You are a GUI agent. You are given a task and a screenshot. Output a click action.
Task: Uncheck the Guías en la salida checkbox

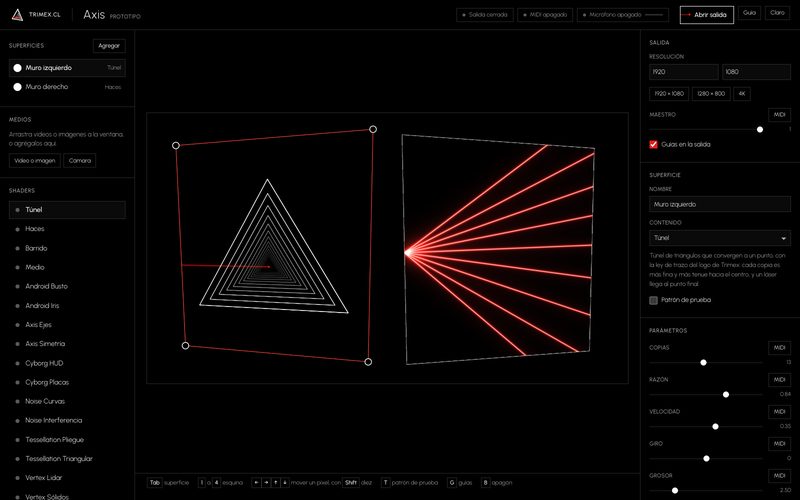click(x=653, y=144)
